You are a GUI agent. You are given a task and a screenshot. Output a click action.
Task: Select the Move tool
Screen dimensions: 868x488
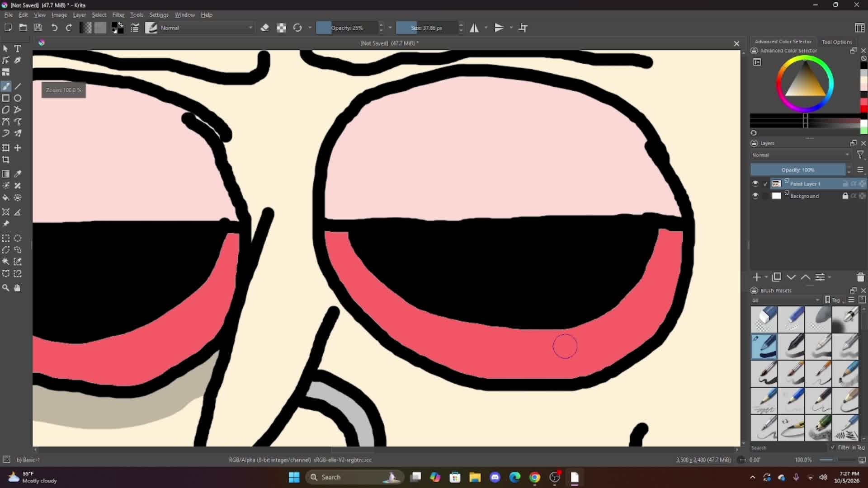[x=18, y=148]
